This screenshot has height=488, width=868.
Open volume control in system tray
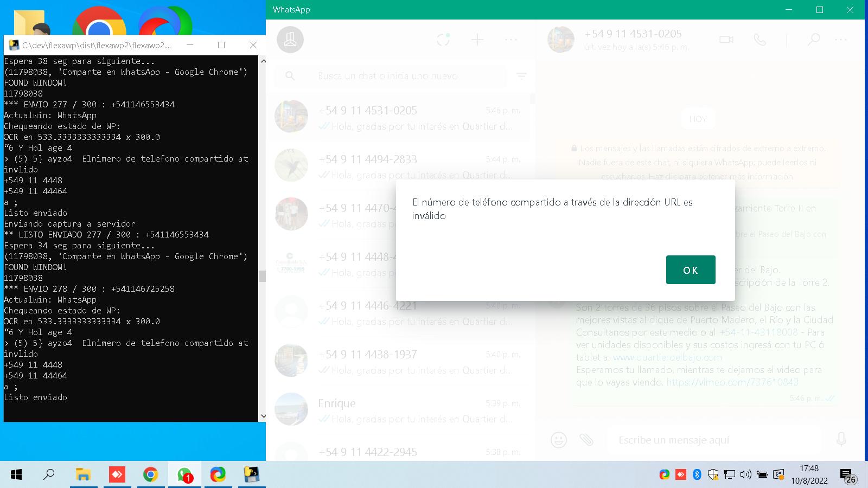746,475
